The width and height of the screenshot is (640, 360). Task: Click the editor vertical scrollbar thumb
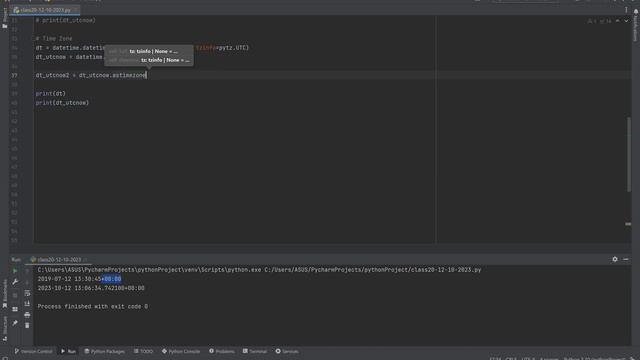(629, 154)
